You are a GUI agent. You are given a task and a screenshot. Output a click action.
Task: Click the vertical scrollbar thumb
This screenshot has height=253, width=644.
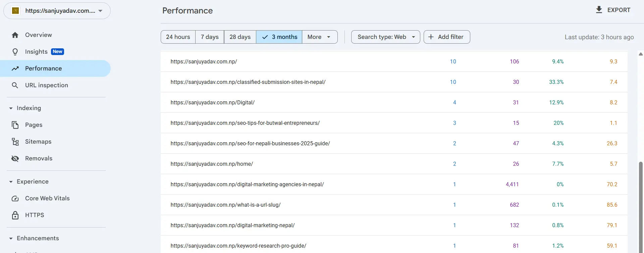click(640, 201)
